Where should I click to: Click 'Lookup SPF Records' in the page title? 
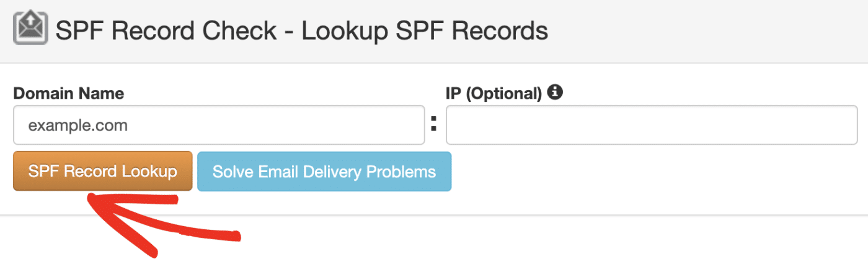pos(425,30)
